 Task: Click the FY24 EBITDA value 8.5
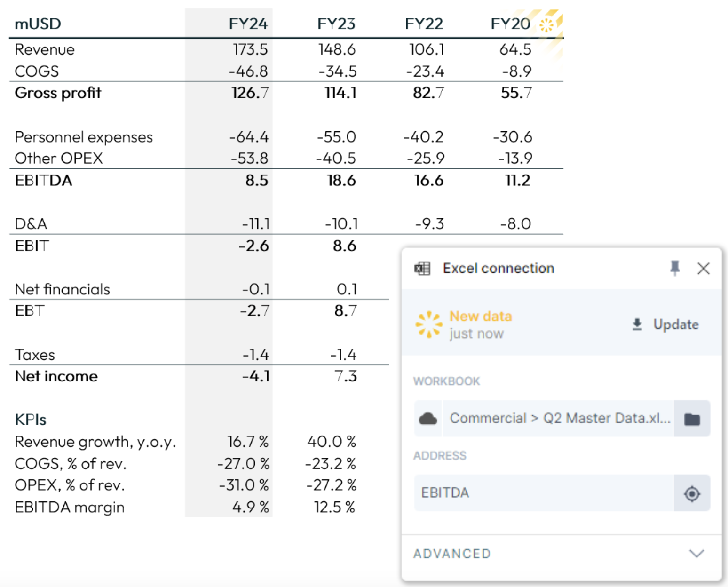click(x=256, y=181)
